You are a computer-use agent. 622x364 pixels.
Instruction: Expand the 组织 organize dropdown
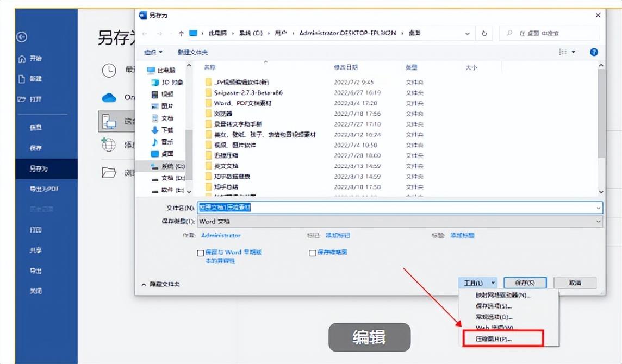click(153, 52)
